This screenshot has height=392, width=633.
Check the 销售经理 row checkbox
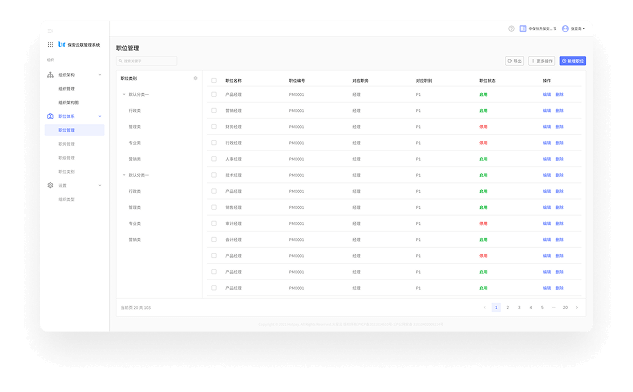(214, 208)
